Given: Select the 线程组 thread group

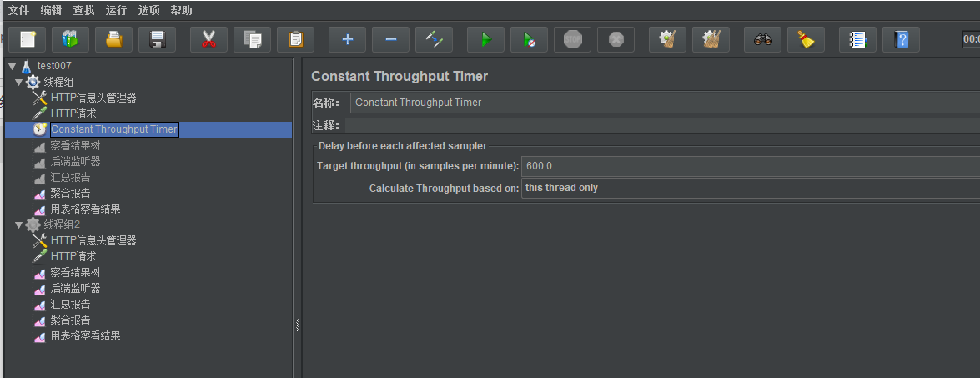Looking at the screenshot, I should [x=58, y=82].
